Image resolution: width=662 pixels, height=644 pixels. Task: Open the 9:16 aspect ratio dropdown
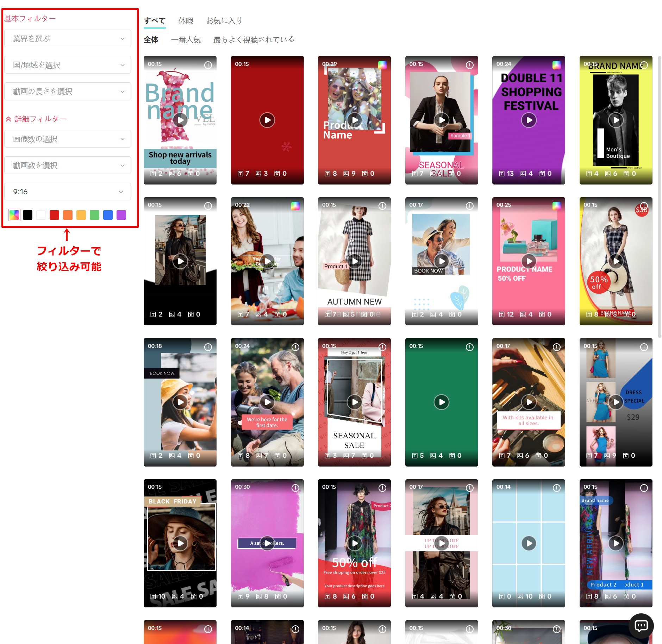68,192
